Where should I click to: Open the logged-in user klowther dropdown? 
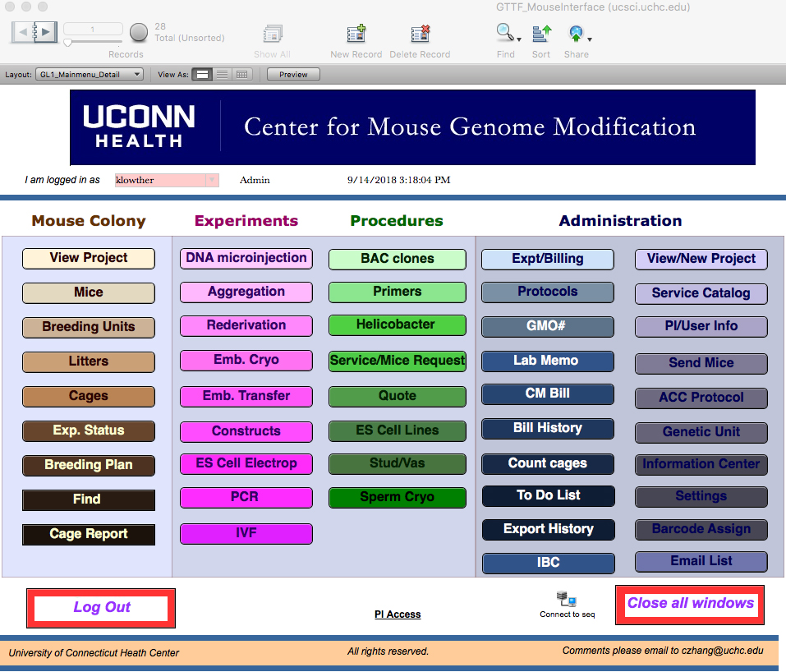tap(166, 180)
